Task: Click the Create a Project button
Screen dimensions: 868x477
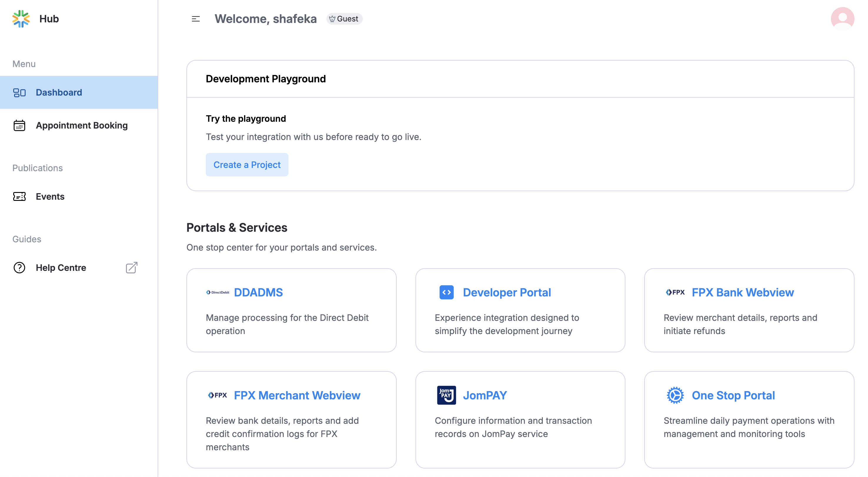Action: 247,164
